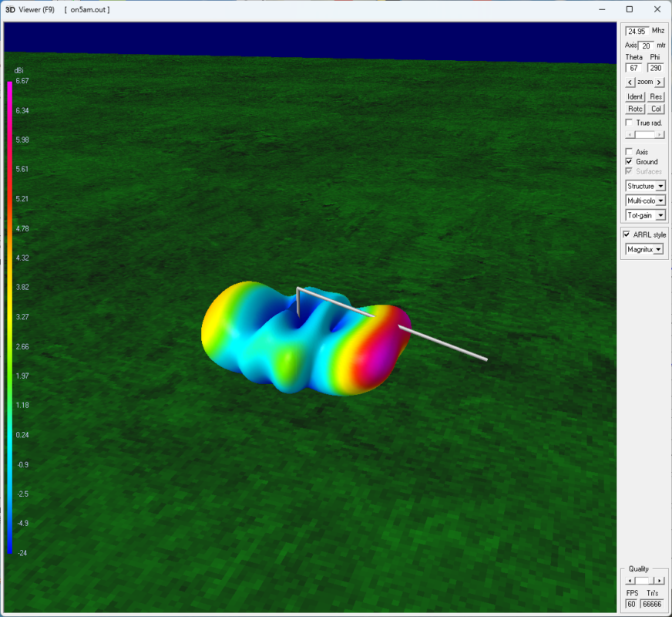
Task: Click the Theta angle input field
Action: 634,68
